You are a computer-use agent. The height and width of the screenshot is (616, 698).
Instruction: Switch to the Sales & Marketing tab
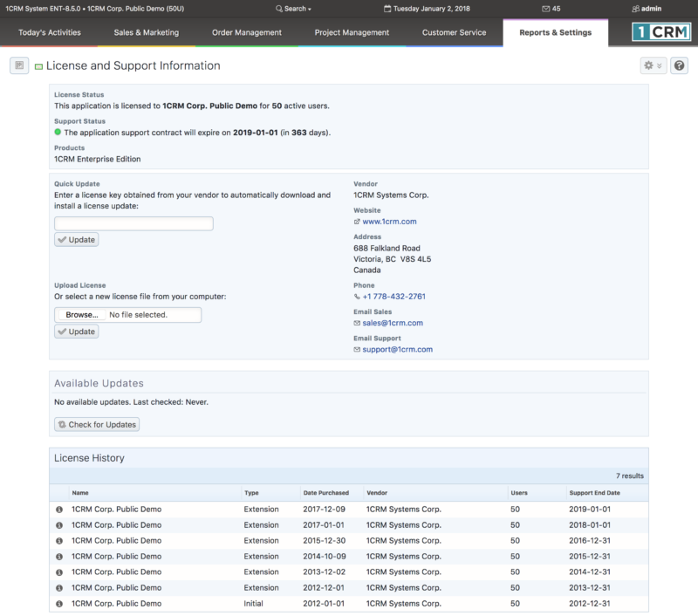coord(146,33)
